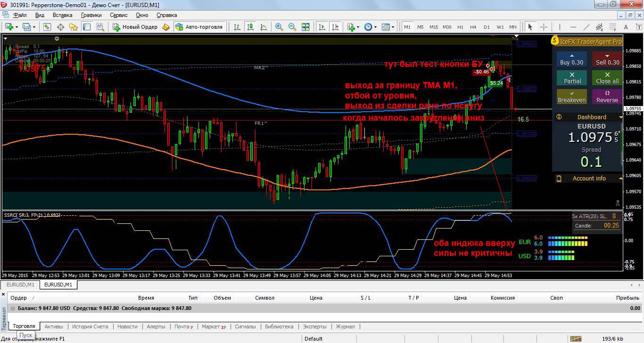
Task: Tile the chart windows
Action: (x=305, y=27)
